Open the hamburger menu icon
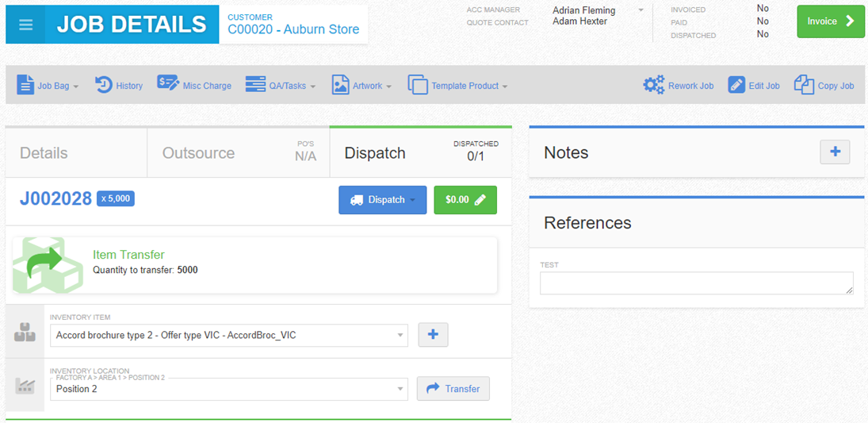 pos(25,25)
